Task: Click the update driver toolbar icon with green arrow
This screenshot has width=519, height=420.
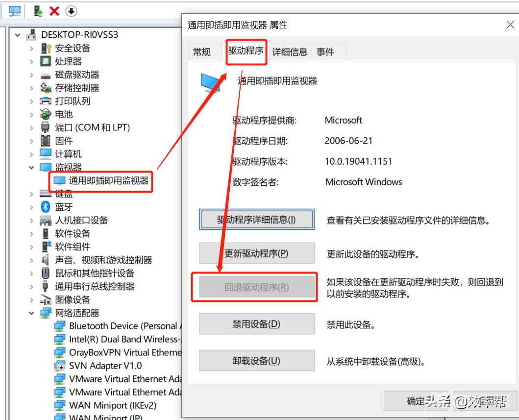Action: point(38,11)
